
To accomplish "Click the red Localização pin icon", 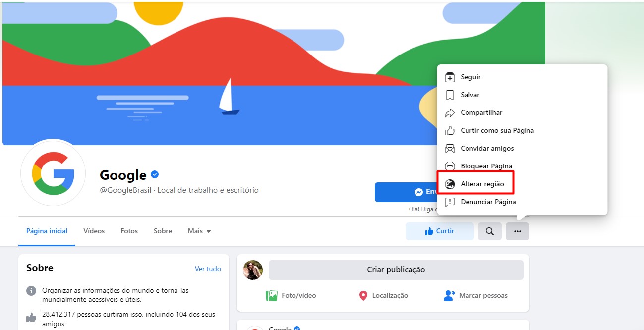I will (363, 296).
